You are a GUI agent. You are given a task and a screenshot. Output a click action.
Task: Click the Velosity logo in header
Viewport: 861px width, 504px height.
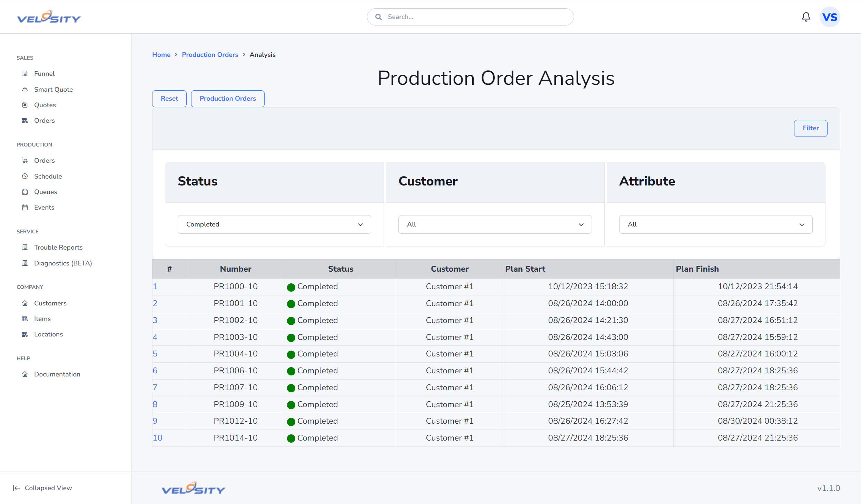pos(49,17)
